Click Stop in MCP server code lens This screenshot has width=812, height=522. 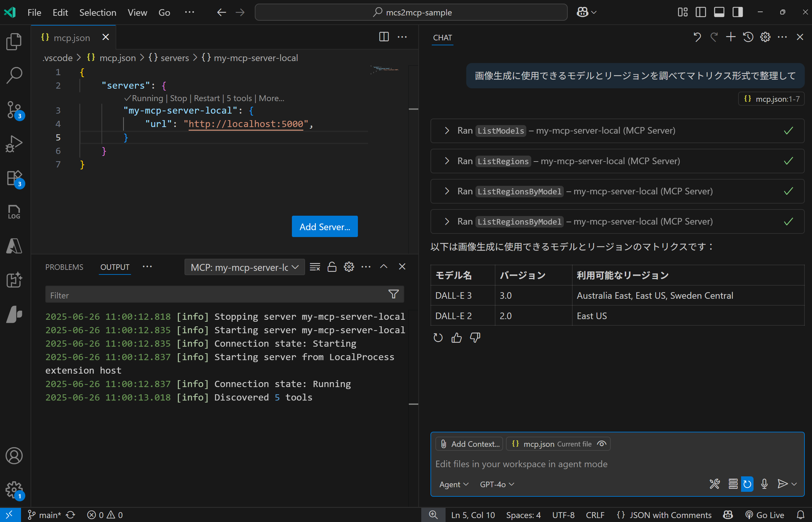click(178, 98)
